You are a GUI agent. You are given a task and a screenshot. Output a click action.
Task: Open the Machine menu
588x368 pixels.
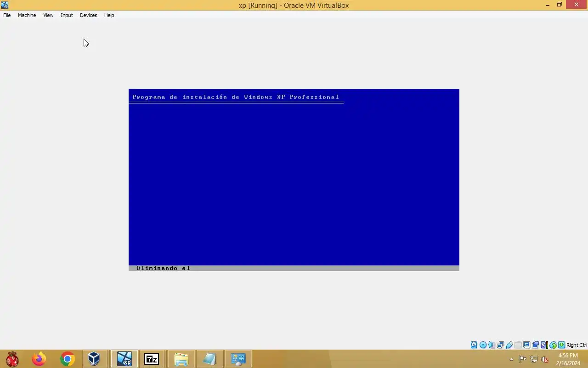(x=27, y=15)
